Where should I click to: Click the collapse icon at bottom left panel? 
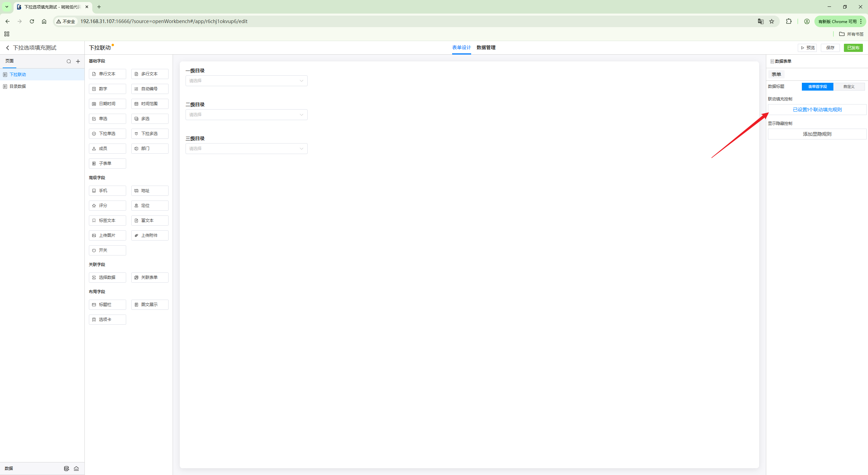point(76,469)
